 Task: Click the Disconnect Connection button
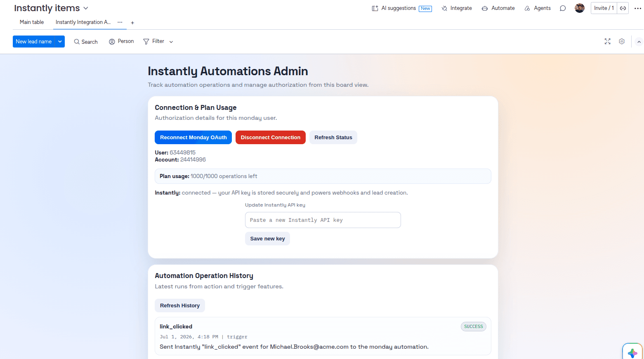pos(271,138)
